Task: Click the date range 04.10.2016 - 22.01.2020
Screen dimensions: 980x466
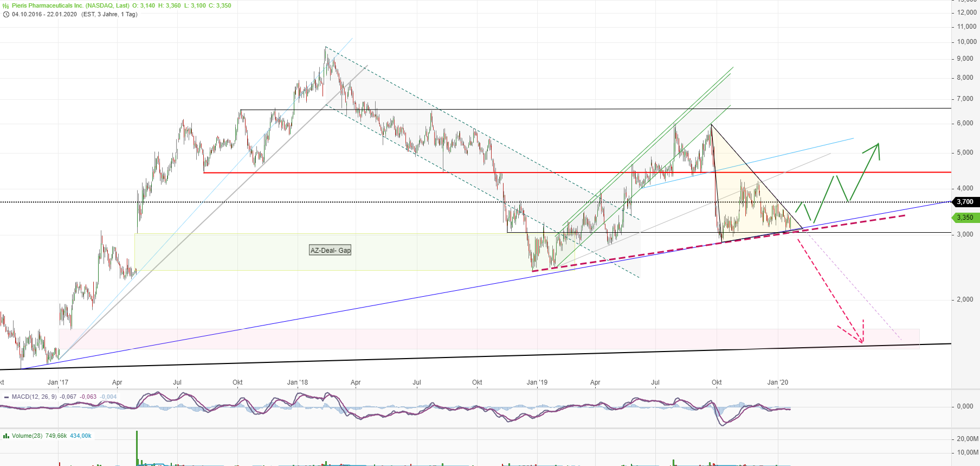Action: click(x=44, y=14)
